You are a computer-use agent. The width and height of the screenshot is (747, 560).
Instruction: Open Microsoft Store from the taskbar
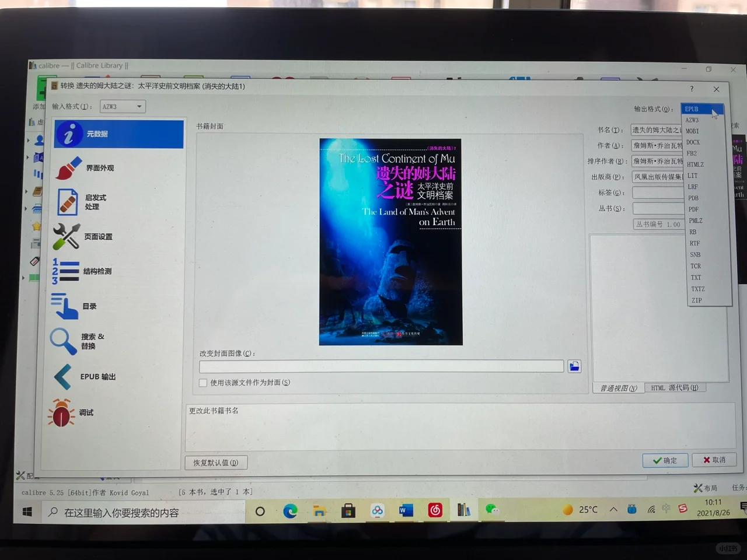coord(348,511)
